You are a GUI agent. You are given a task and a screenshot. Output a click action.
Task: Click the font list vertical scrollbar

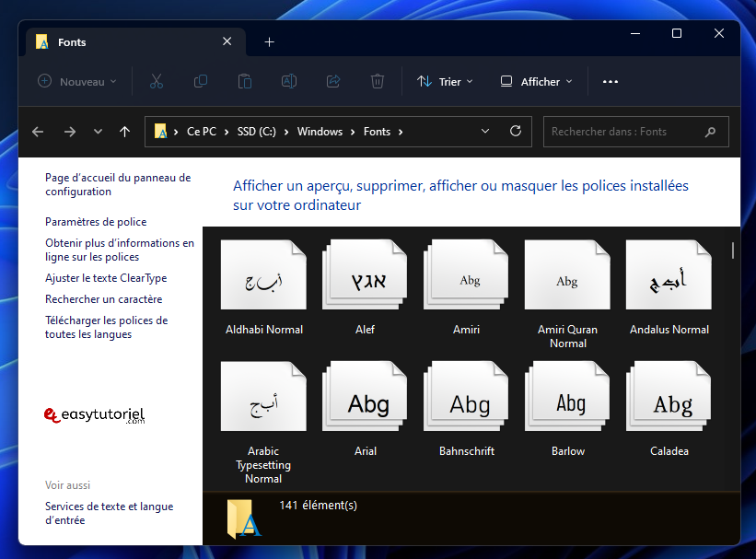[x=733, y=250]
